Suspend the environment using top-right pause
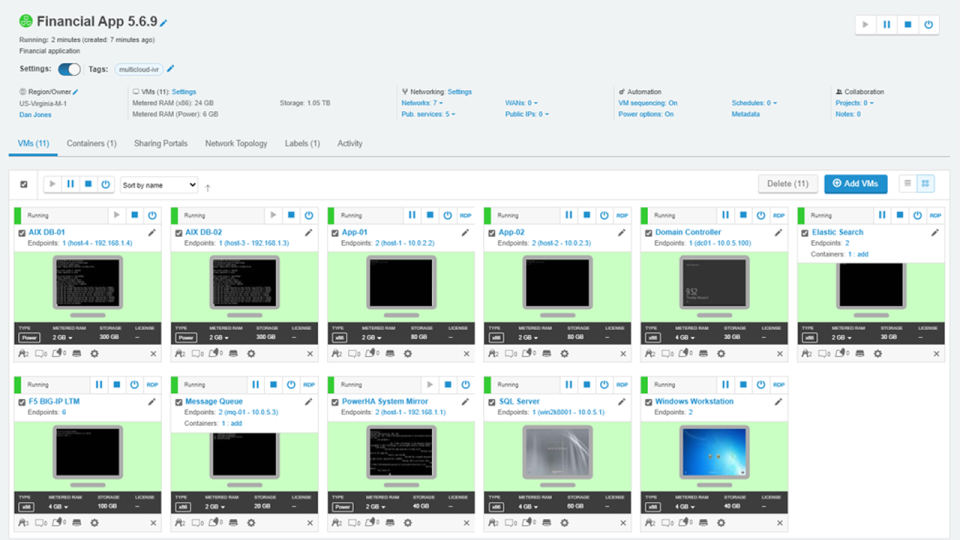The height and width of the screenshot is (540, 960). click(887, 24)
